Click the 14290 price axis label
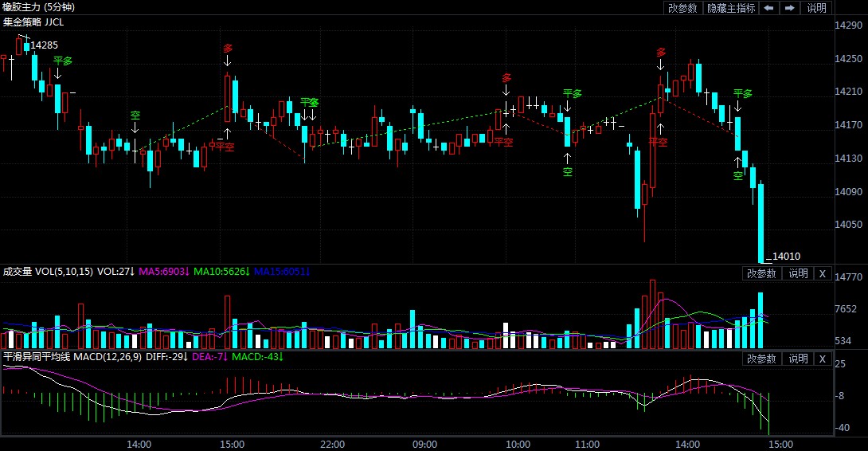 click(848, 25)
